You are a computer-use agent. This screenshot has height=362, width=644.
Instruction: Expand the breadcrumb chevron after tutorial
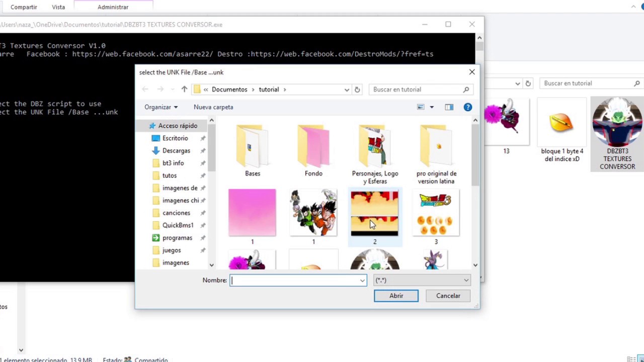point(285,89)
